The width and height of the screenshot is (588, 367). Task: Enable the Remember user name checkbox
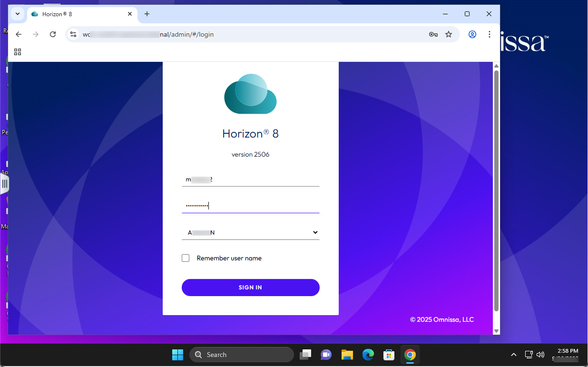click(x=186, y=258)
